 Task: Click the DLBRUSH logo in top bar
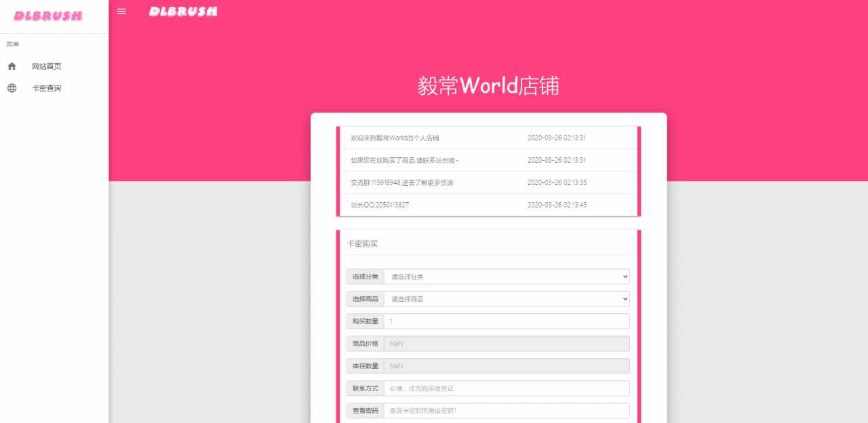coord(183,12)
